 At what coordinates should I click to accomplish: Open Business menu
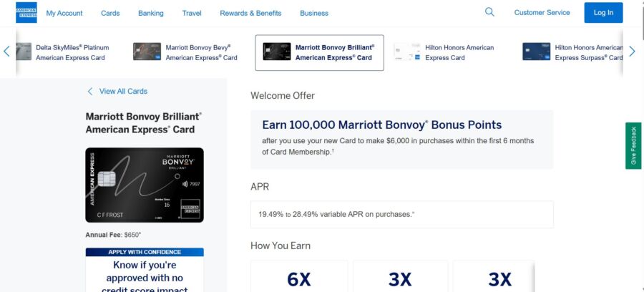314,13
